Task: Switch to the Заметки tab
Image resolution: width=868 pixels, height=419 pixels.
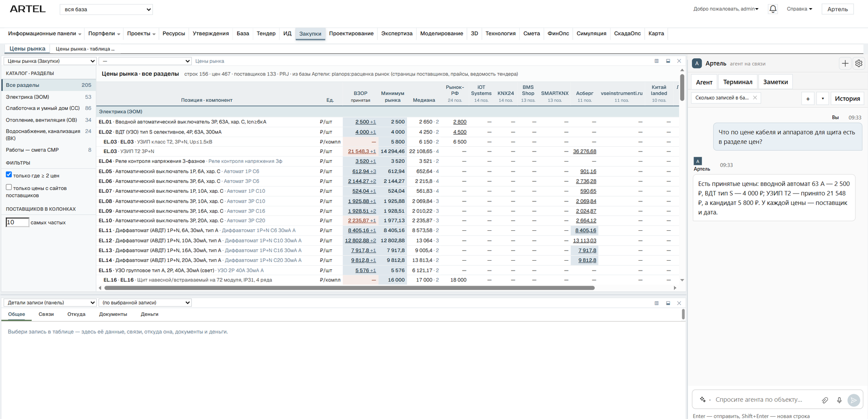Action: point(775,82)
